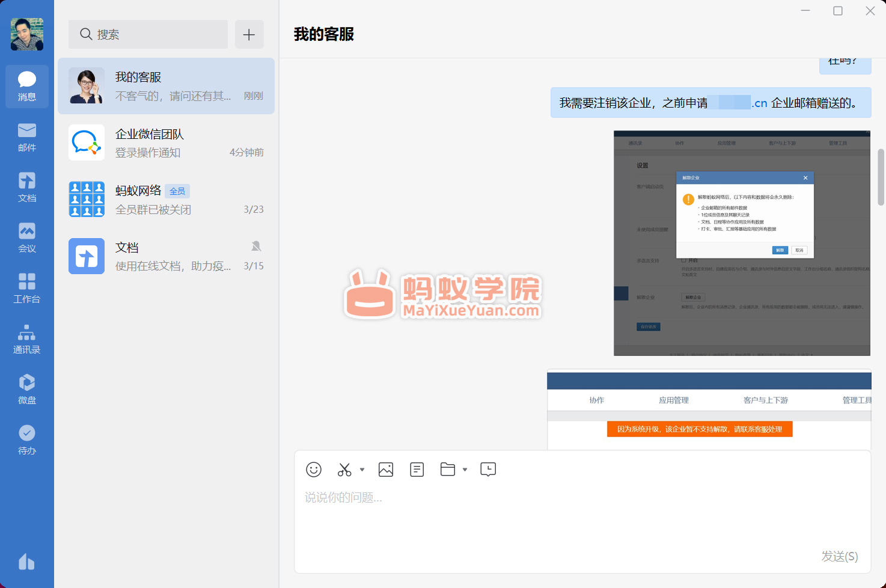Click the 4分钟前 timestamp of 企业微信团队
Image resolution: width=886 pixels, height=588 pixels.
click(246, 152)
